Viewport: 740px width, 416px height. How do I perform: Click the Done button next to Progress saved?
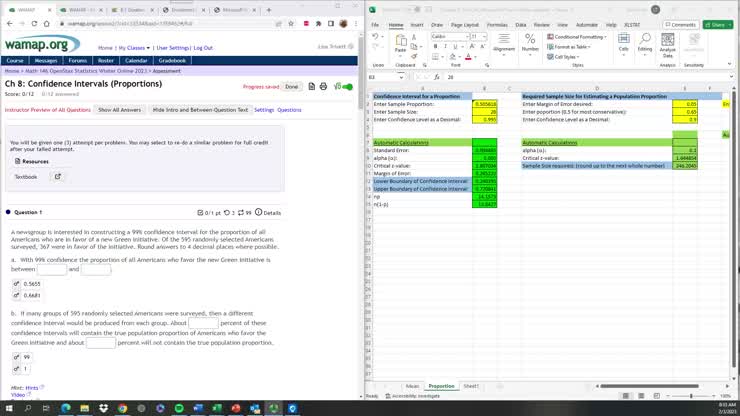click(291, 87)
